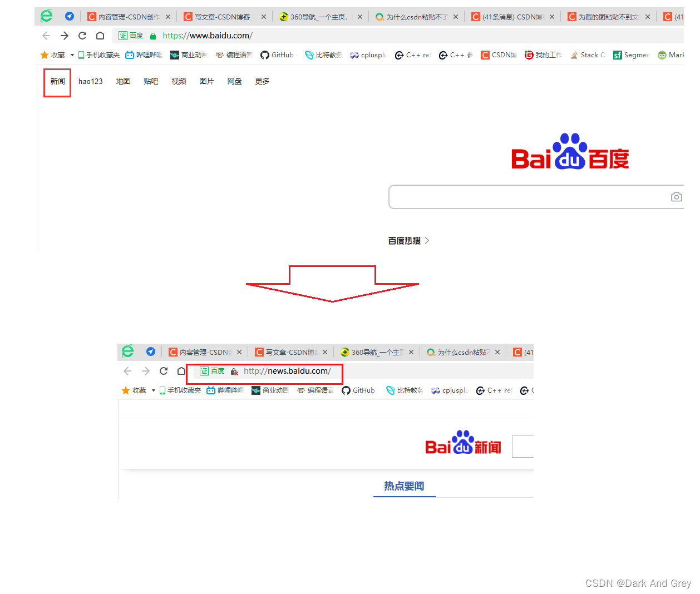Click the 收藏 star in top browser
The width and height of the screenshot is (700, 594).
click(45, 55)
